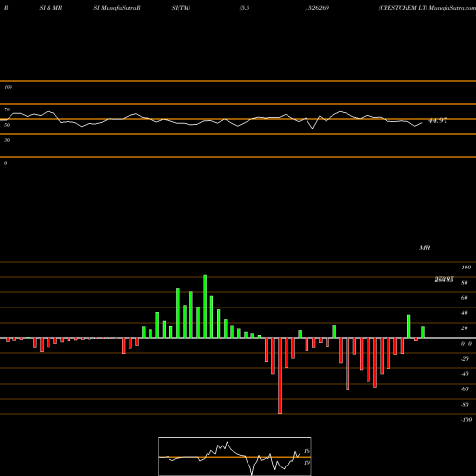Click the histogram axis label -40
Viewport: 476px width, 476px height.
tap(465, 374)
